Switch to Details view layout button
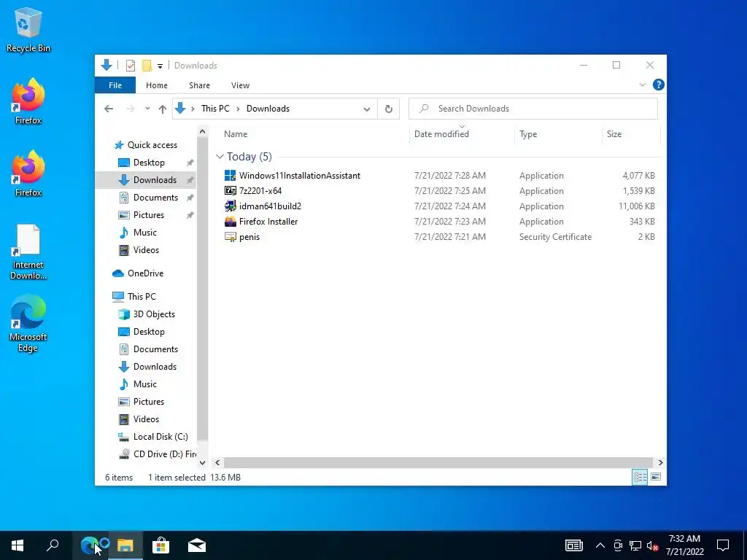The image size is (747, 560). 640,477
